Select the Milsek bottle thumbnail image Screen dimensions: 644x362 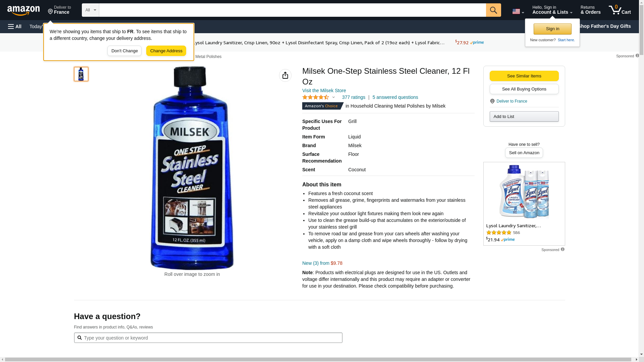click(x=81, y=74)
